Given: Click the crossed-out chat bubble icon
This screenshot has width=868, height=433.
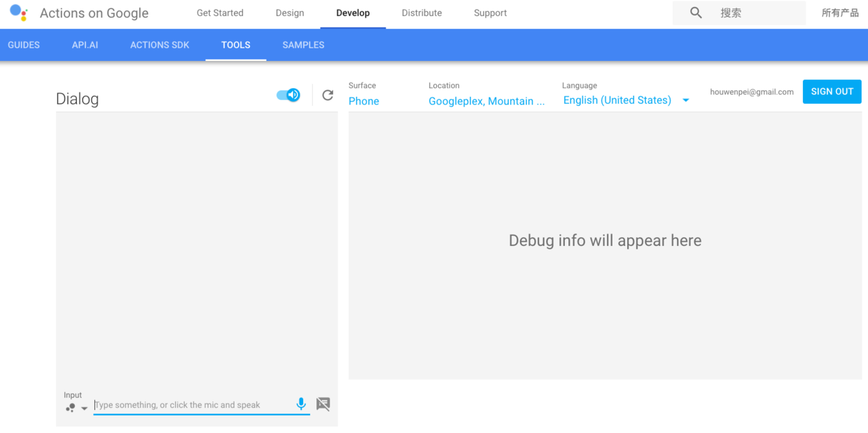Looking at the screenshot, I should point(323,404).
